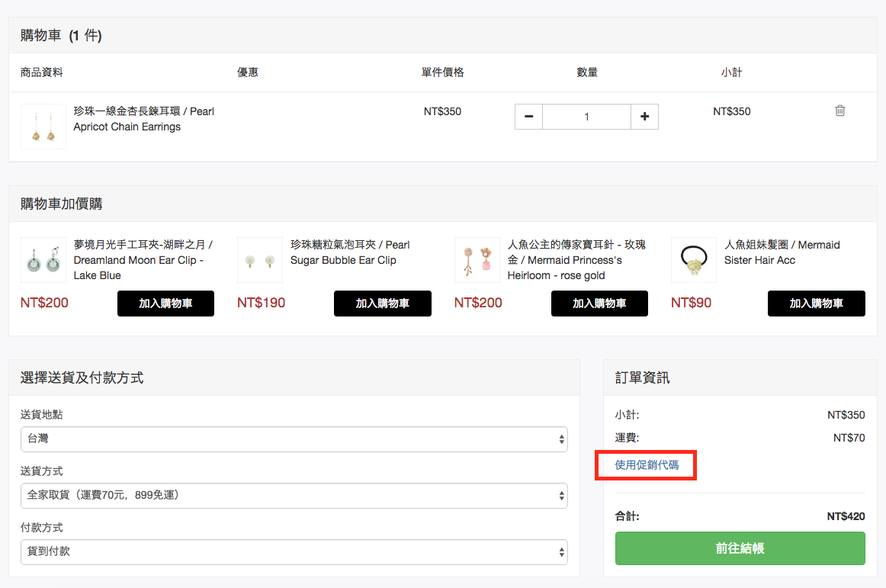886x588 pixels.
Task: Add Dreamland Moon Ear Clip to cart
Action: pos(165,304)
